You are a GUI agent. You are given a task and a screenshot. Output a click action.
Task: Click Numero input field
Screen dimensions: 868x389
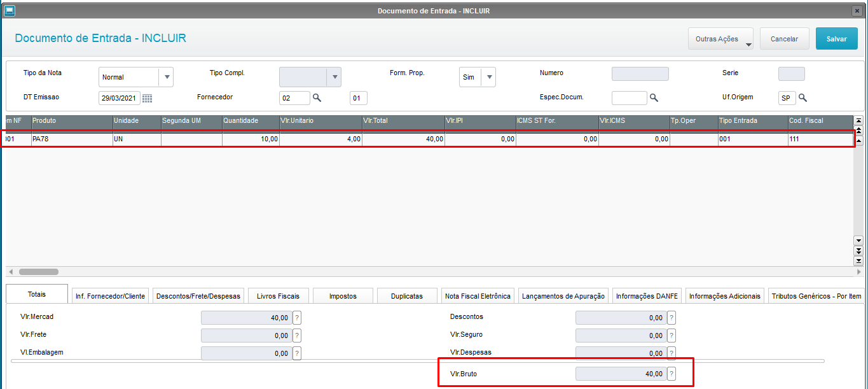pos(640,74)
